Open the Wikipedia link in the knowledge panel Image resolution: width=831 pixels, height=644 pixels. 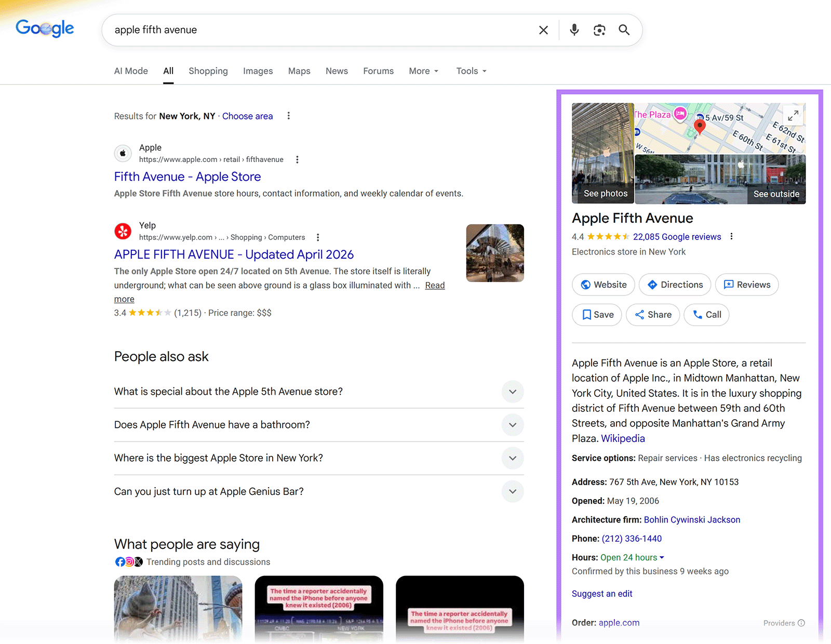pyautogui.click(x=622, y=438)
